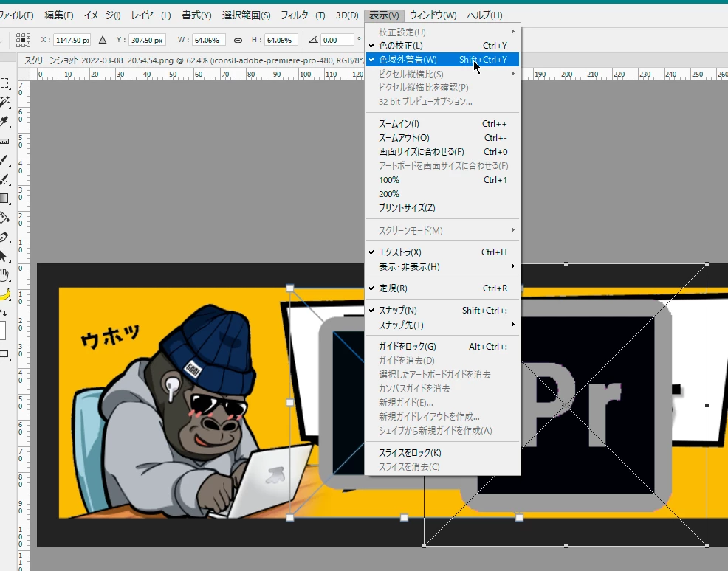Select the History Brush tool
This screenshot has height=571, width=728.
4,179
